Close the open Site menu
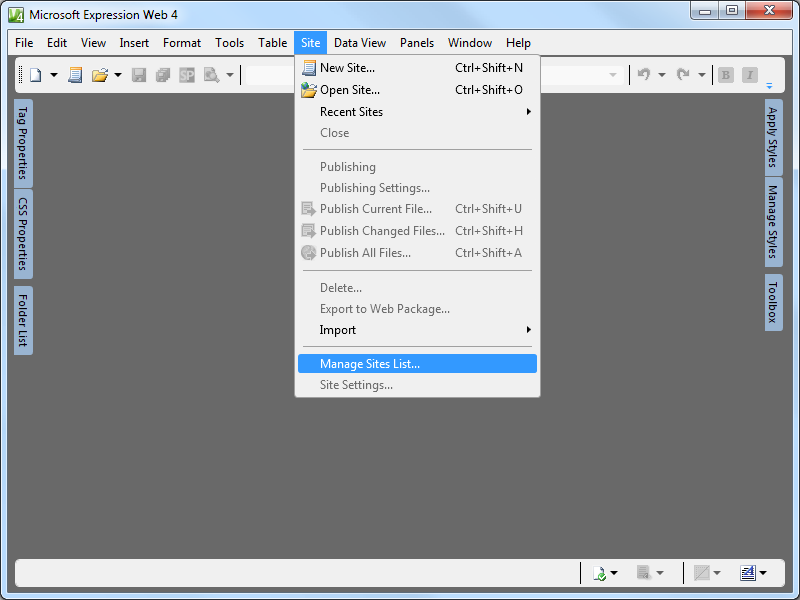800x600 pixels. 310,43
